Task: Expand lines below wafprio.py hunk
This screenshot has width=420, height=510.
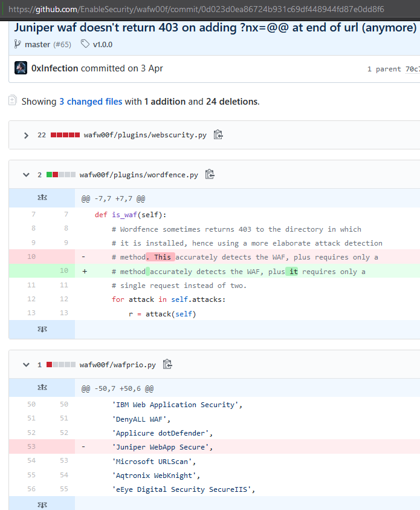Action: pos(42,503)
